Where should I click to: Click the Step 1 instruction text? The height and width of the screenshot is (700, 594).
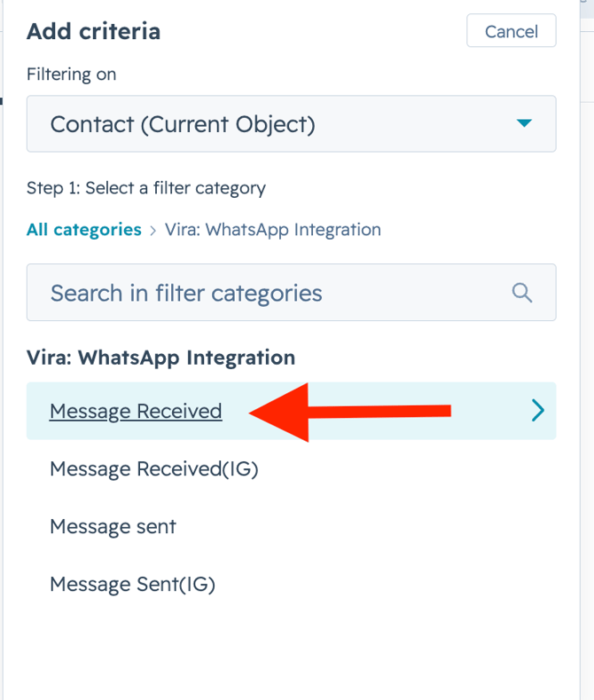[x=145, y=188]
